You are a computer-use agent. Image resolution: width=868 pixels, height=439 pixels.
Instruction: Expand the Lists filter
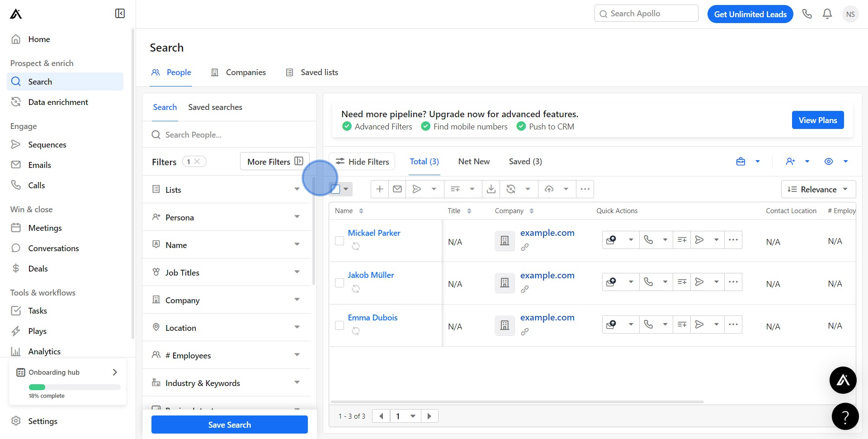tap(226, 190)
